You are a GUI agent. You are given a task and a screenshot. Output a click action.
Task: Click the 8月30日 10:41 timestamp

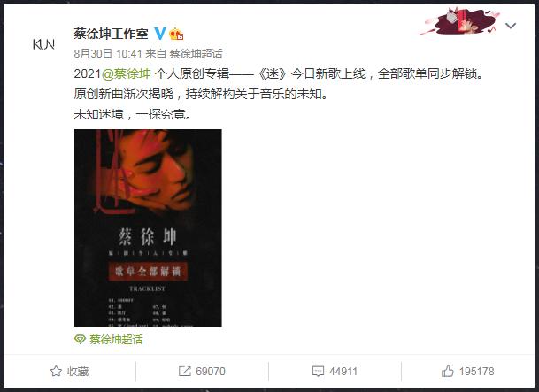click(108, 54)
